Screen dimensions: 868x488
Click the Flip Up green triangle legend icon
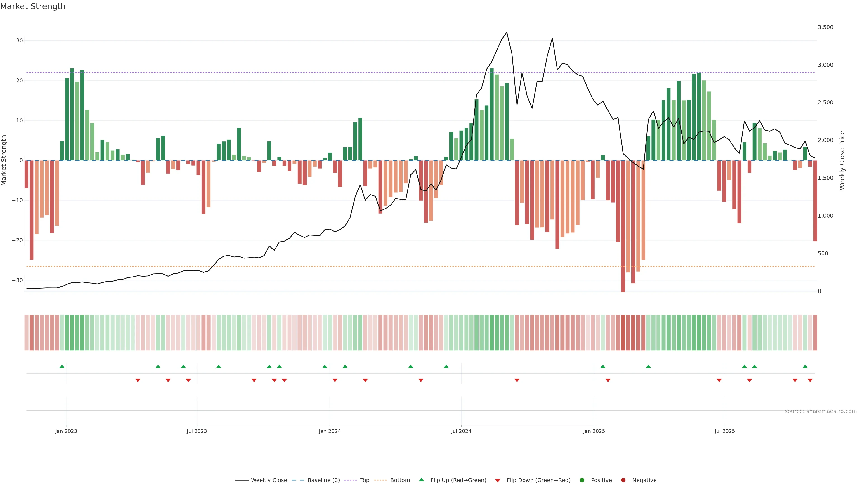[x=421, y=480]
